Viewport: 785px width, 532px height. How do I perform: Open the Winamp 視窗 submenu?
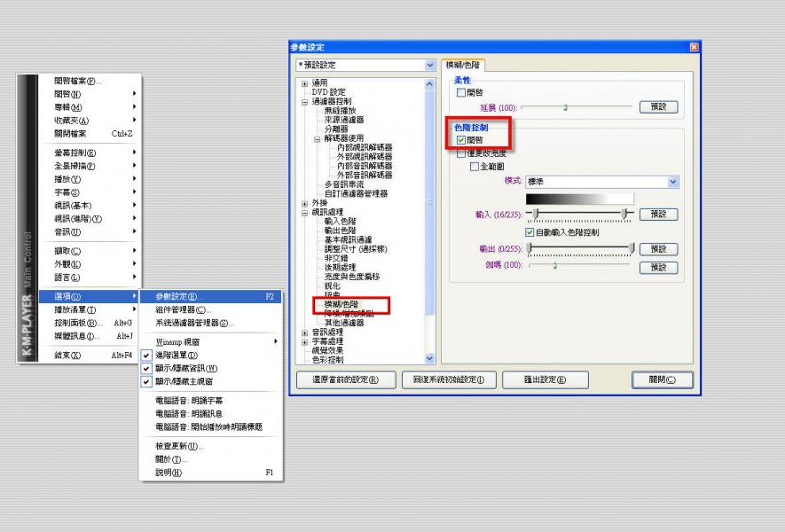211,342
